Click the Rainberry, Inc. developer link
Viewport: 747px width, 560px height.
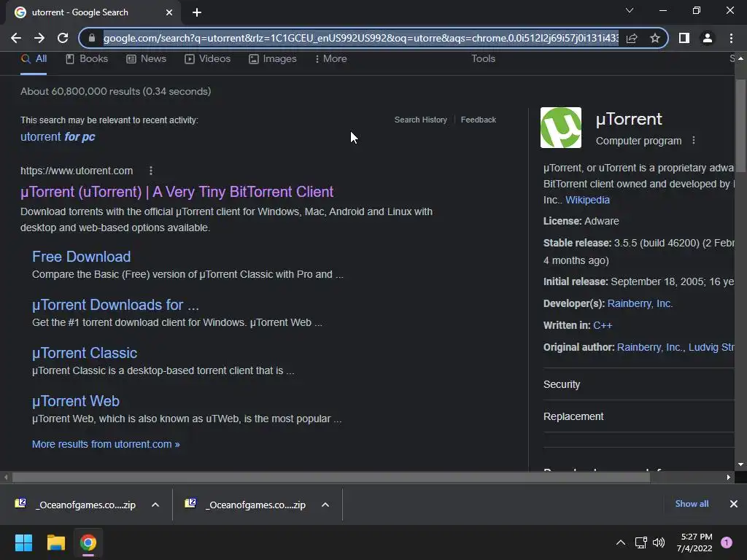640,304
